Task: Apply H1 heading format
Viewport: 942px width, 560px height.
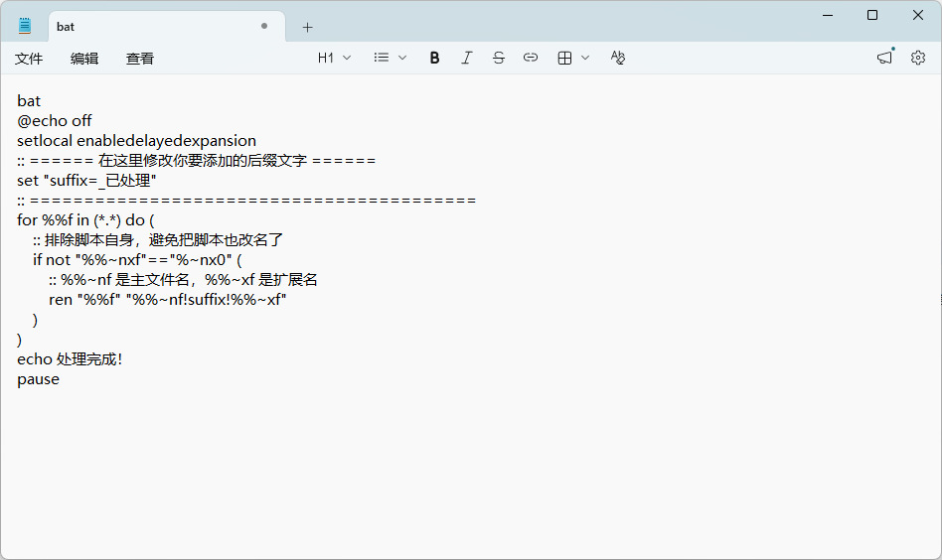Action: 325,58
